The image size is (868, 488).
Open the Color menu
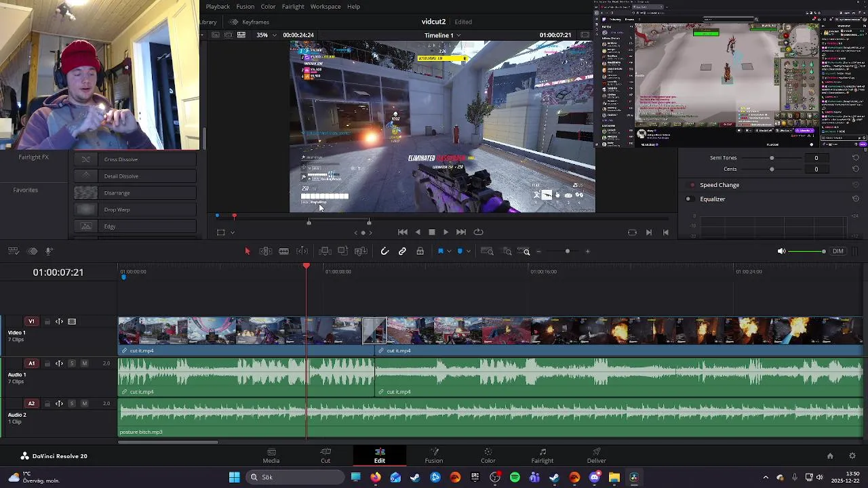click(269, 7)
